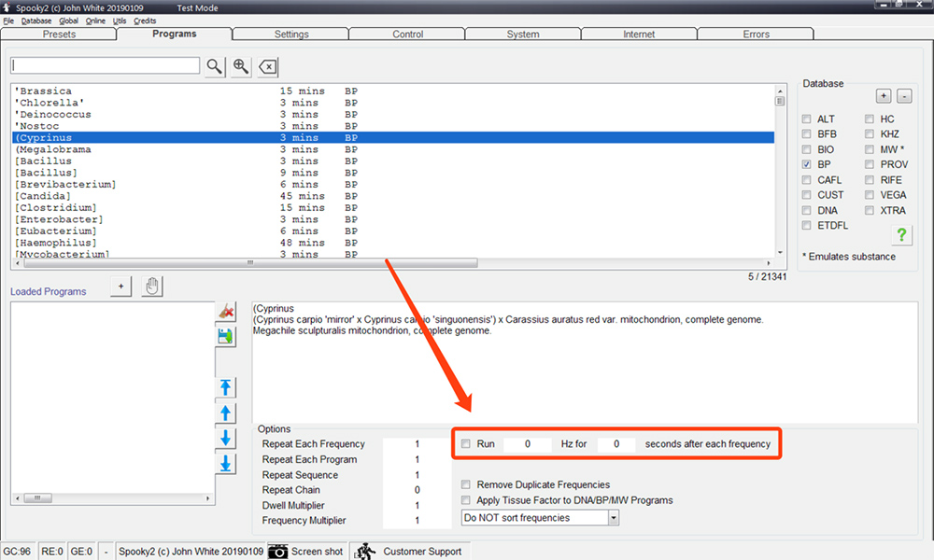Viewport: 934px width, 560px height.
Task: Select the [Candida] program in list
Action: 43,196
